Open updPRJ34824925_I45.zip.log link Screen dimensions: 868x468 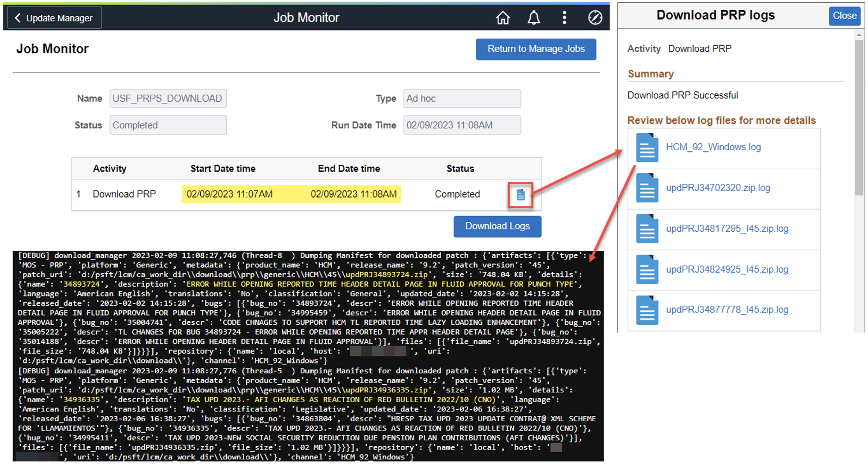(x=727, y=269)
